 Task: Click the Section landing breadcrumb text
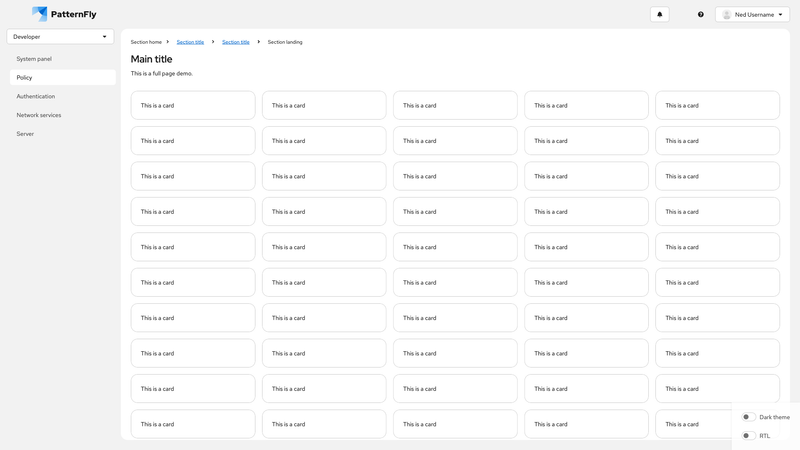pos(285,42)
